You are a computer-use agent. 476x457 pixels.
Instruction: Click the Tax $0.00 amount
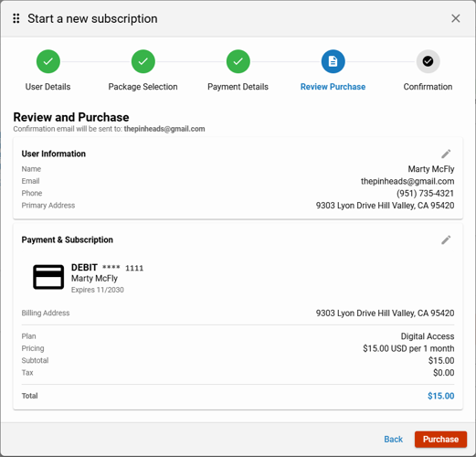443,373
